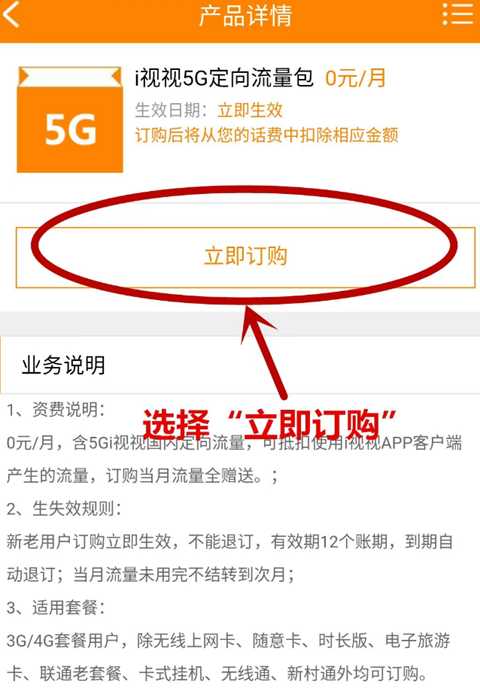Tap the 3、适用套餐 heading
The height and width of the screenshot is (688, 480).
click(56, 608)
